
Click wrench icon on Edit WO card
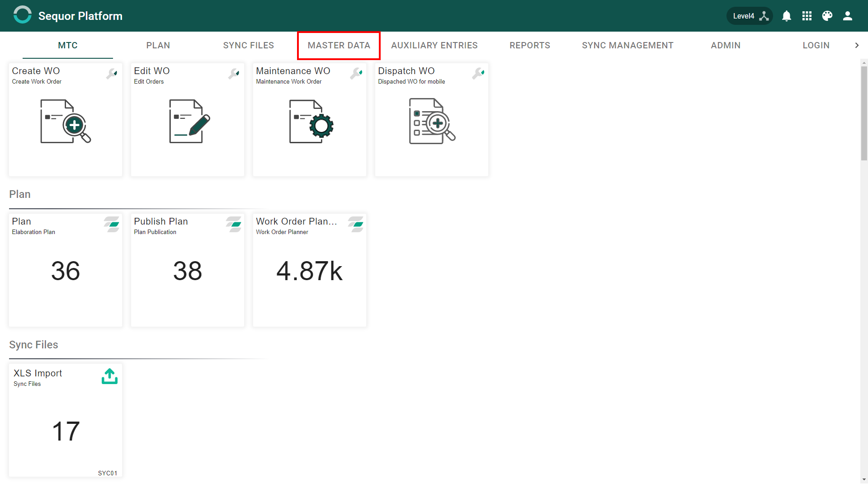pos(234,74)
